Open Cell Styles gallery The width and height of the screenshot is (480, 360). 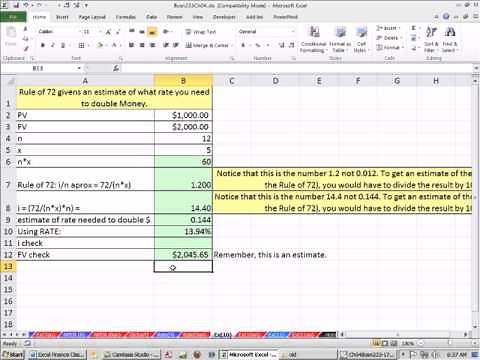pos(361,39)
